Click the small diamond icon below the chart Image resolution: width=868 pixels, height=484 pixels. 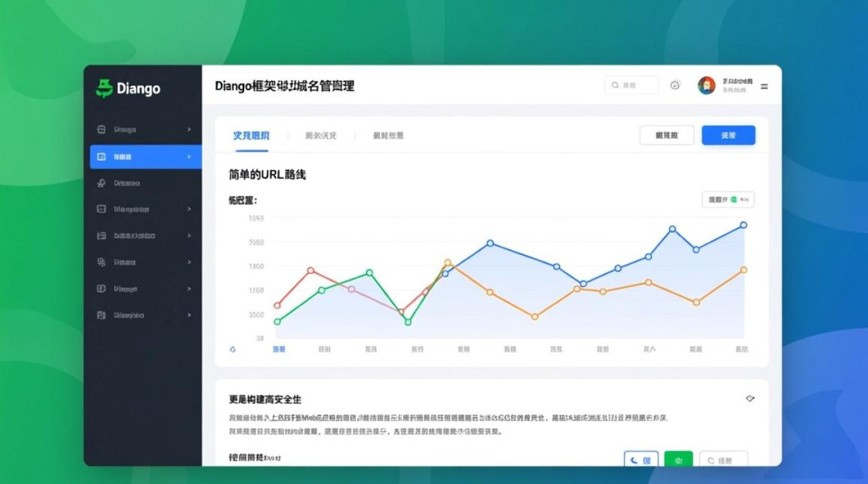[232, 348]
